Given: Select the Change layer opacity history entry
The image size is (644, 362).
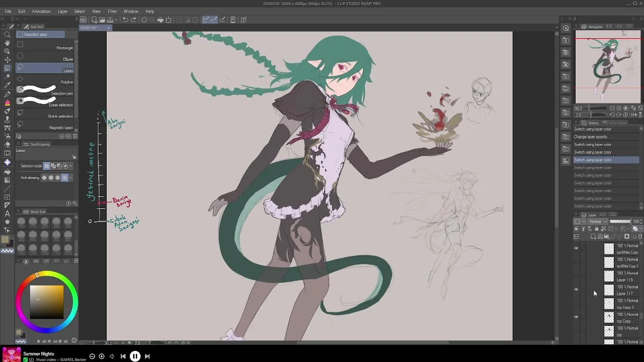Looking at the screenshot, I should [606, 137].
